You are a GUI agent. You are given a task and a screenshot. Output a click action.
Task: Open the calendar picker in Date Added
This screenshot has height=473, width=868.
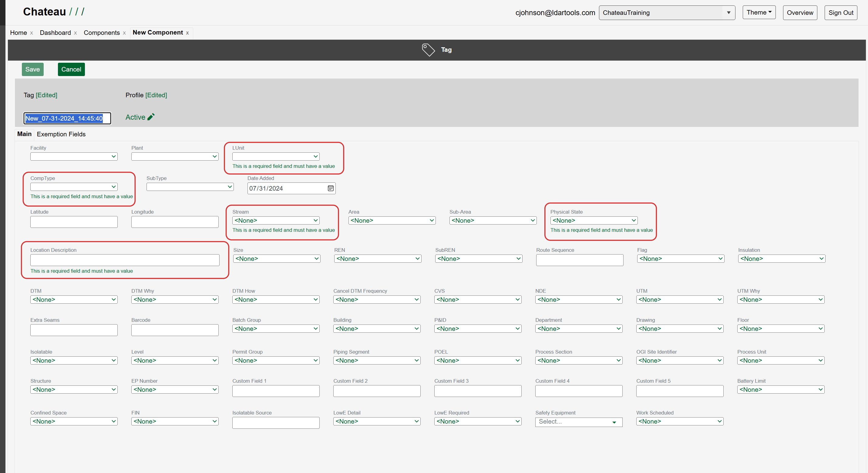click(331, 188)
